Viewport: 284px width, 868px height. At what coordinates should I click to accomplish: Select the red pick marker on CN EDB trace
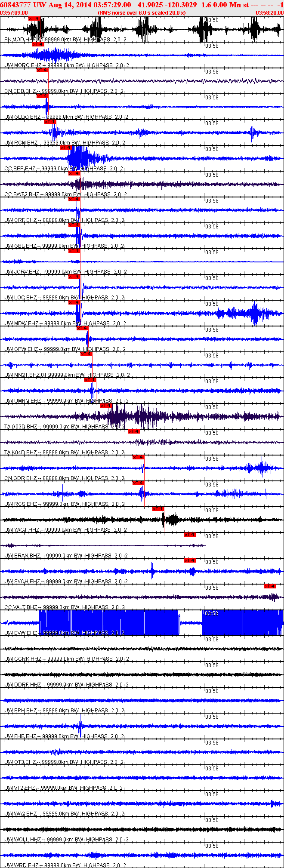click(x=42, y=70)
